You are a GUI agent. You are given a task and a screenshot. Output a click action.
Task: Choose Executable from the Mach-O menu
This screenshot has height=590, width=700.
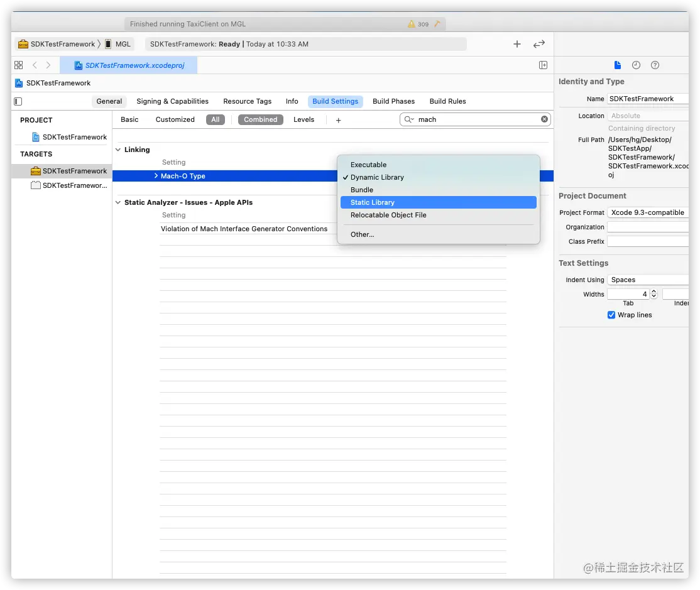coord(438,165)
